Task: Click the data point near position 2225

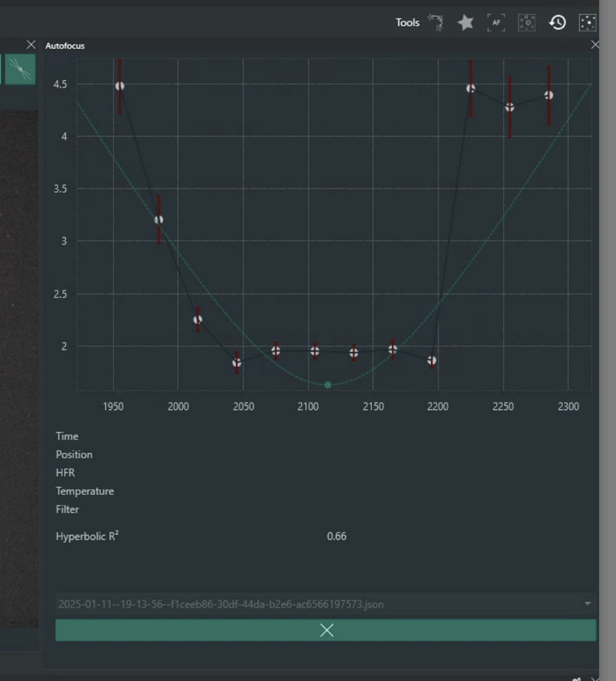Action: 471,88
